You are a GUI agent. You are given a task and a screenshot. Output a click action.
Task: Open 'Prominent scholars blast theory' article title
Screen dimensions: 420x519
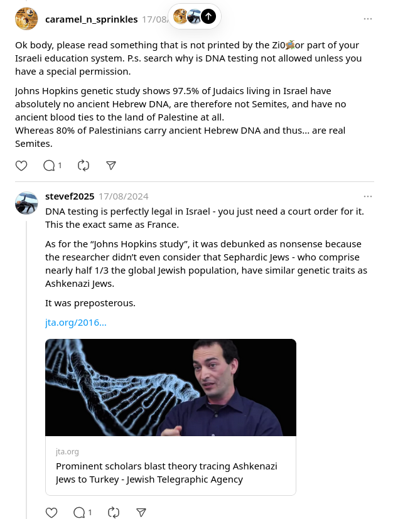pyautogui.click(x=166, y=473)
